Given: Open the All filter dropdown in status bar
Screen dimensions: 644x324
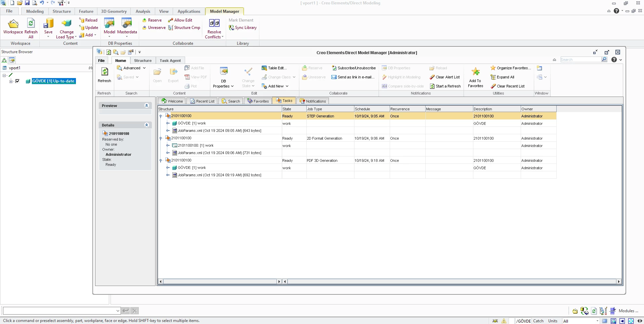Looking at the screenshot, I should (598, 321).
